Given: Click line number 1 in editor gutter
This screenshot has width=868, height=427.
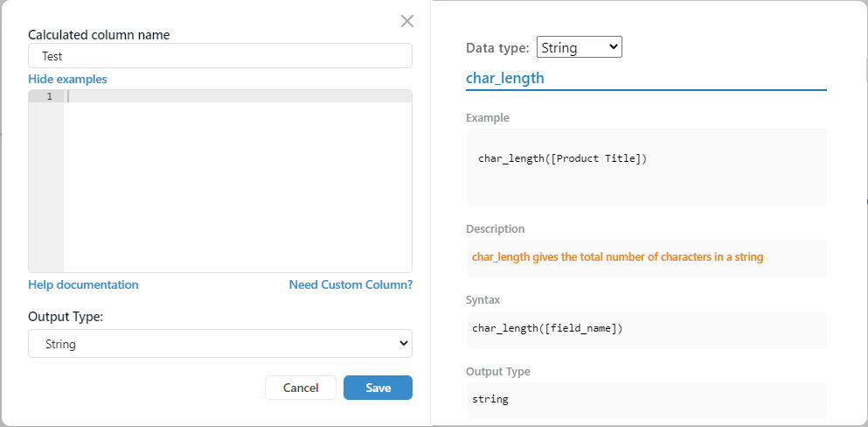Looking at the screenshot, I should click(x=49, y=96).
